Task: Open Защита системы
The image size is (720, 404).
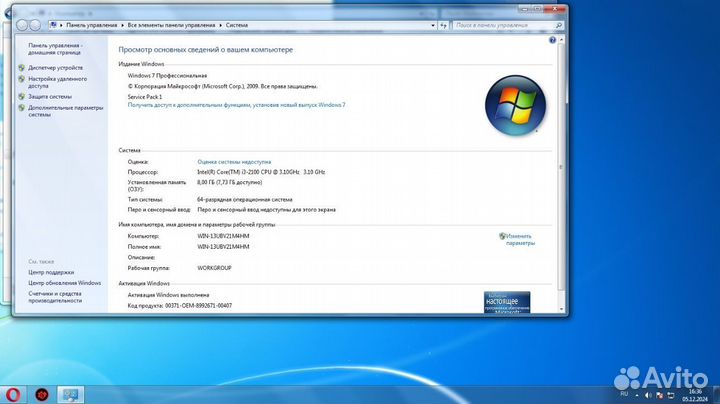Action: (x=50, y=96)
